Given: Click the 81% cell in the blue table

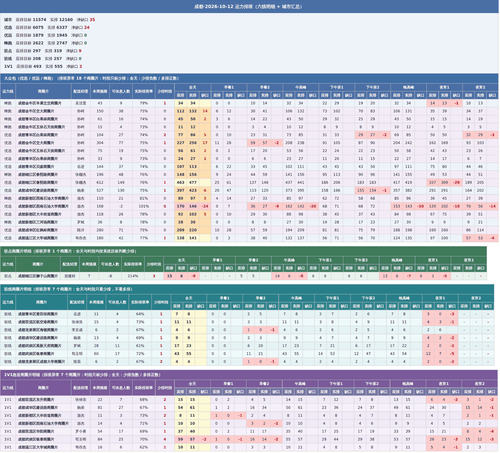Looking at the screenshot, I should point(144,198).
